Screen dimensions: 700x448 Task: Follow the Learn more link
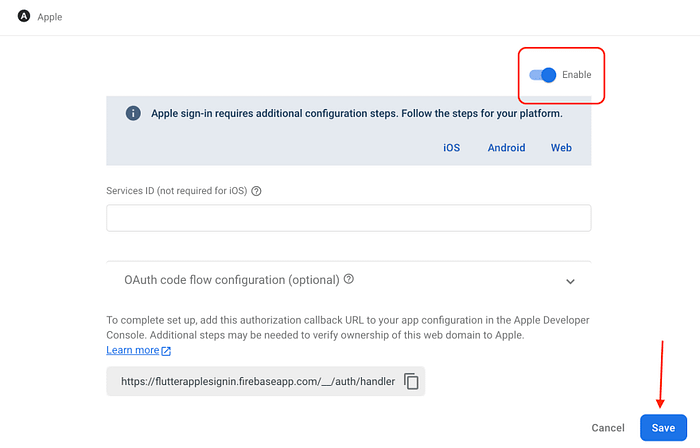[x=133, y=350]
